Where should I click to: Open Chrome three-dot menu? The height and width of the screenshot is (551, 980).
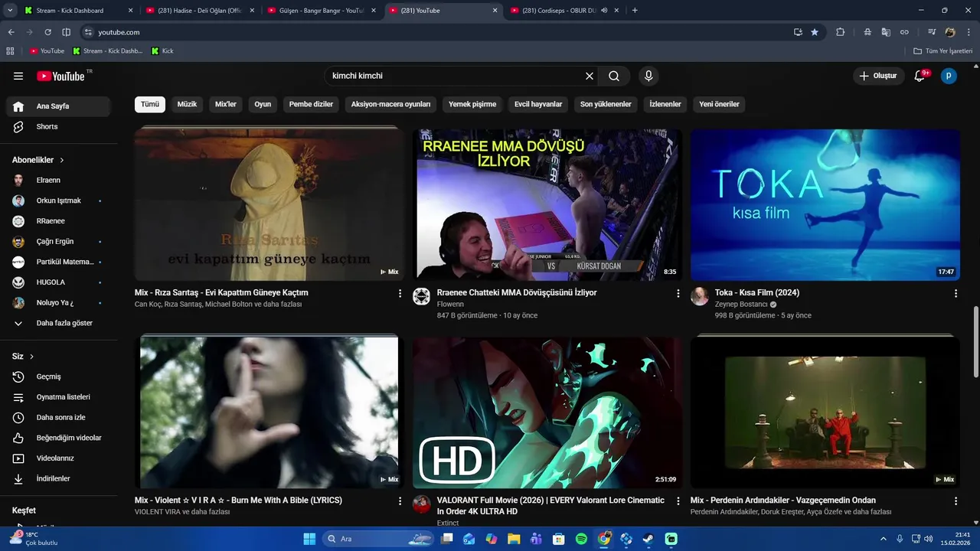pos(968,32)
